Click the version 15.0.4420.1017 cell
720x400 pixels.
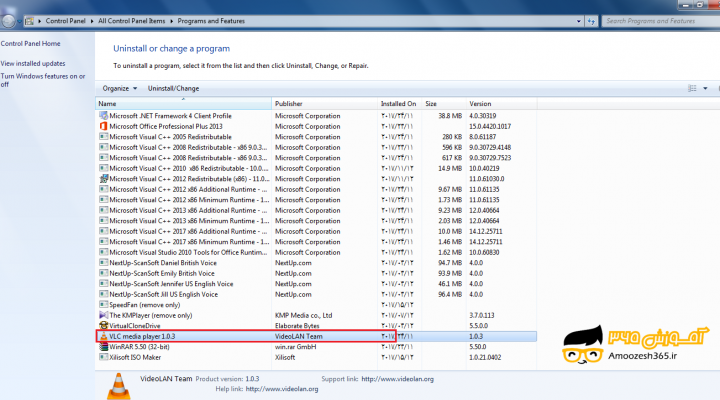coord(490,126)
